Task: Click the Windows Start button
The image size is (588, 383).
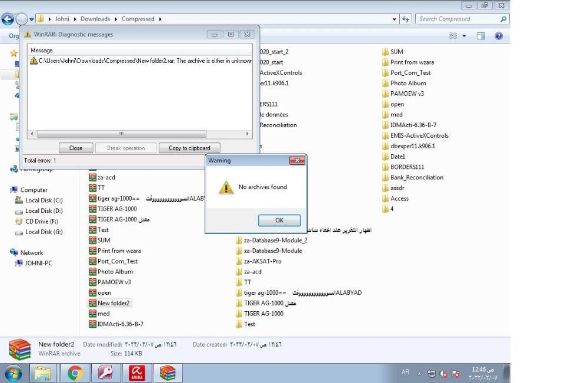Action: 13,373
